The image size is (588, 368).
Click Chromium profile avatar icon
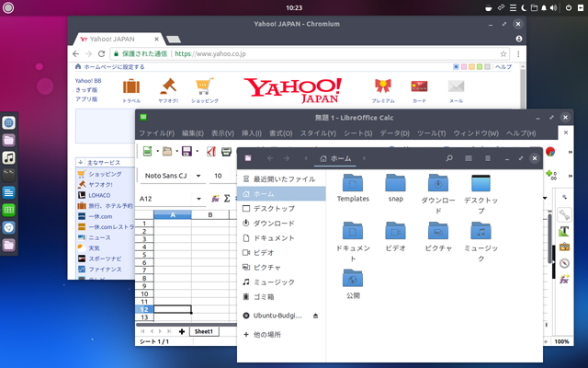pyautogui.click(x=519, y=39)
